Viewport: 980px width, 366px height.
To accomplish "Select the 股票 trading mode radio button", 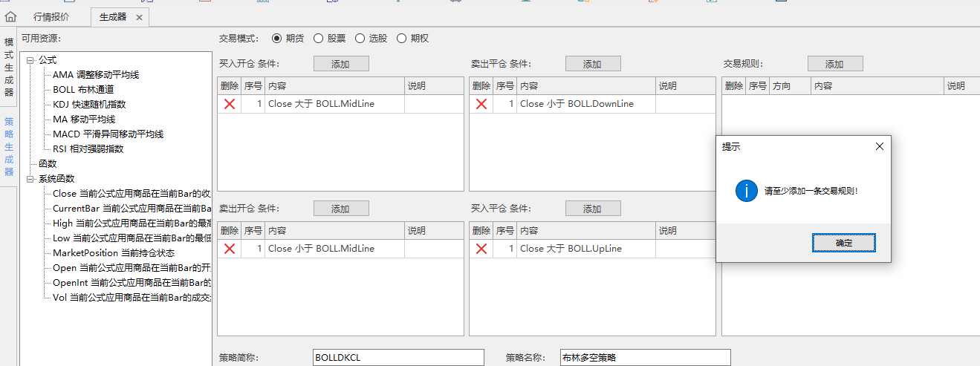I will 319,39.
